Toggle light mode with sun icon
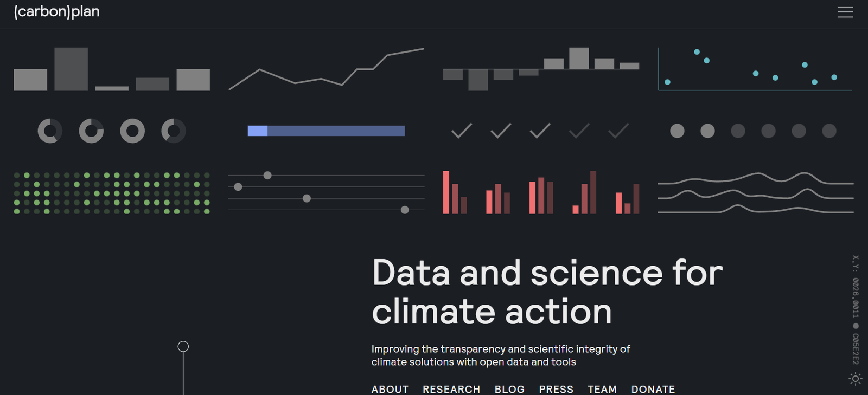The height and width of the screenshot is (395, 868). 855,379
